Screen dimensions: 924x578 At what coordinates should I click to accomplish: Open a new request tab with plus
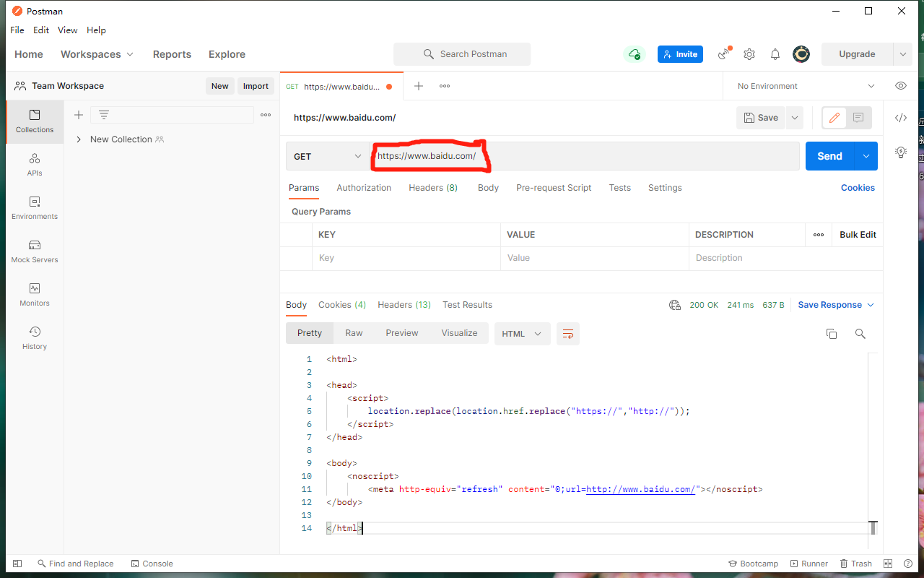point(418,86)
